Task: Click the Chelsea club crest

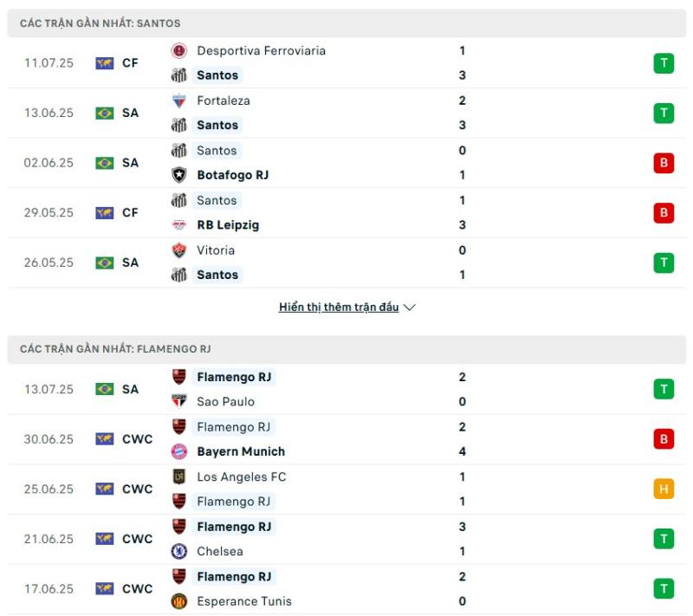Action: [179, 551]
